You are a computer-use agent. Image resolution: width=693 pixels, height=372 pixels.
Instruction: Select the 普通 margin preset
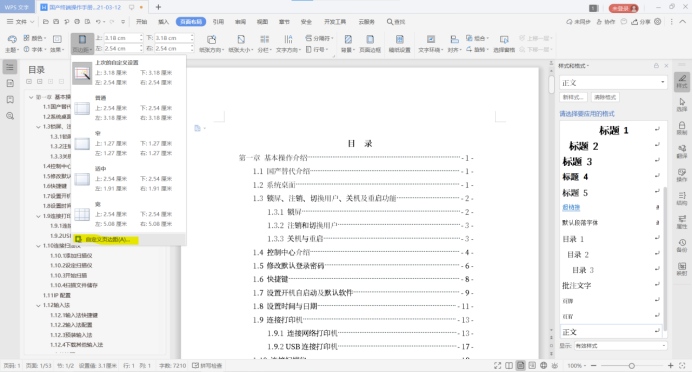coord(128,108)
